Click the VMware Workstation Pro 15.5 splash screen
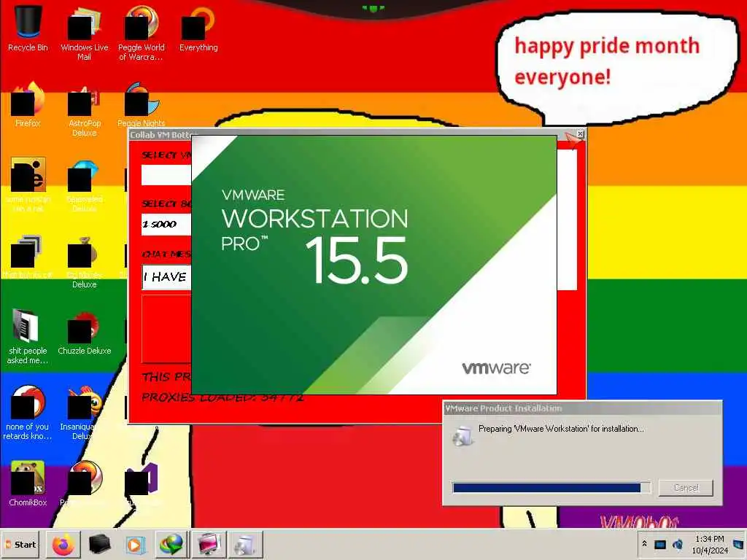747x560 pixels. coord(374,265)
